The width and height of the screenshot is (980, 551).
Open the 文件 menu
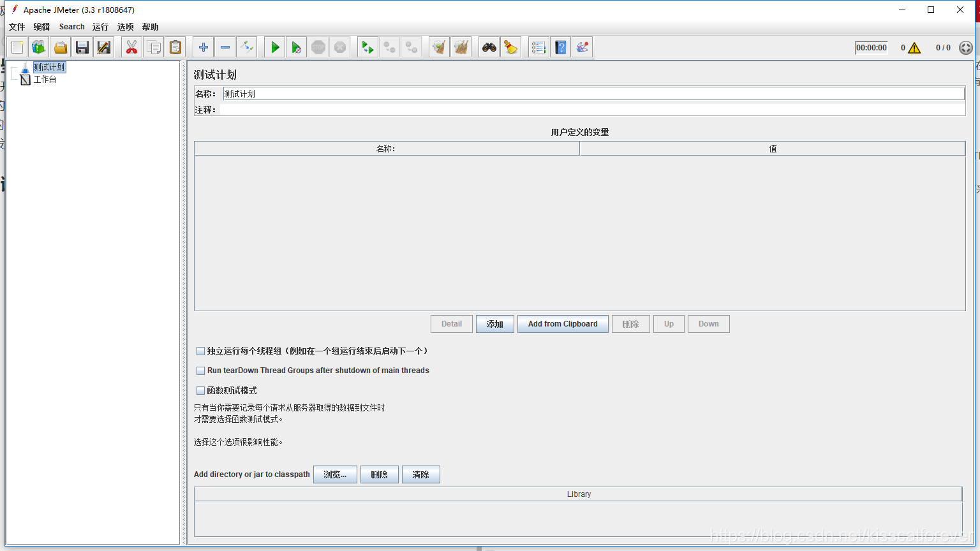[x=17, y=27]
